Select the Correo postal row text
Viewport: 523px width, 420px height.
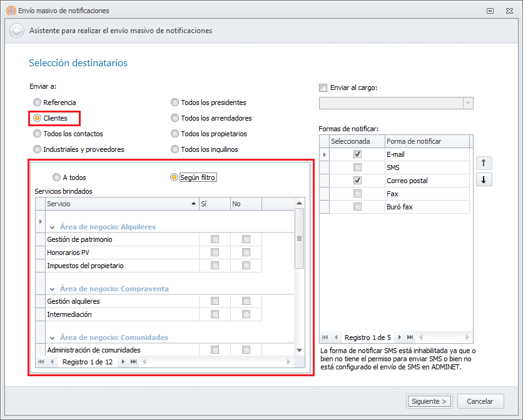coord(407,181)
